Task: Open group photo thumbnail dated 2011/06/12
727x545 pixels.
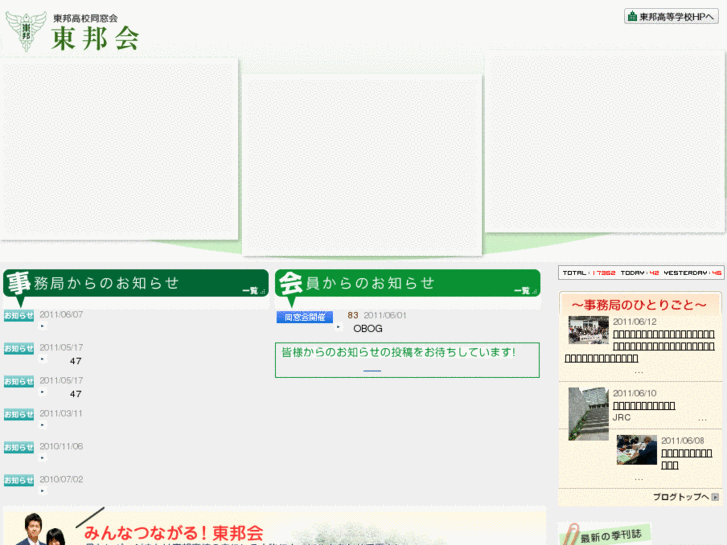Action: pos(588,330)
